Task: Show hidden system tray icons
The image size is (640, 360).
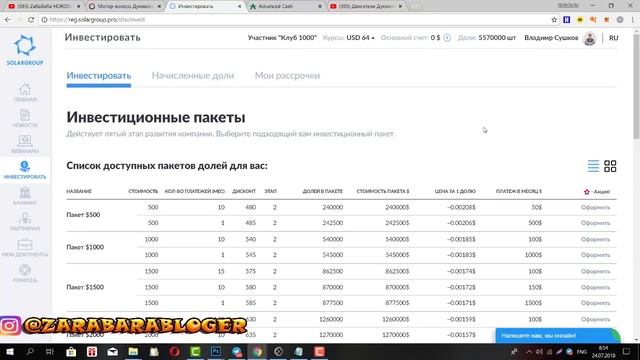Action: [x=529, y=352]
